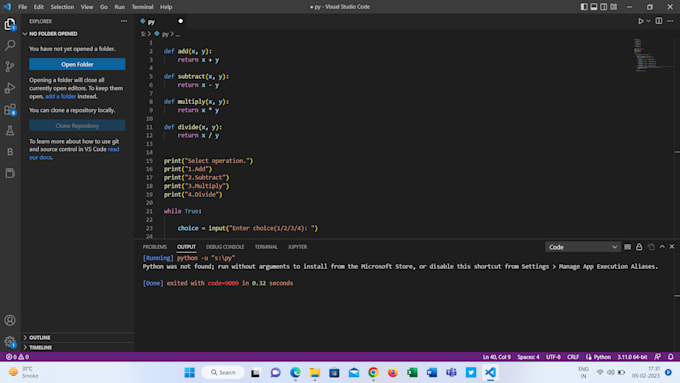Open the Selection menu
This screenshot has height=383, width=680.
(x=62, y=7)
